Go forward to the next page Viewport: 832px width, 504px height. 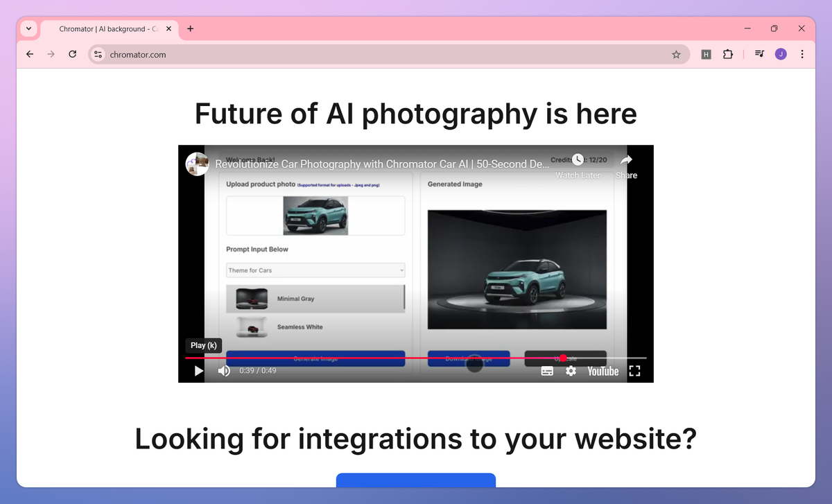pyautogui.click(x=51, y=54)
